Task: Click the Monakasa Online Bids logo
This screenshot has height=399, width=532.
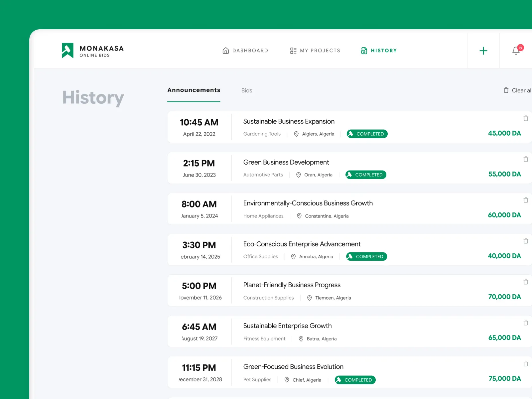Action: pos(92,51)
